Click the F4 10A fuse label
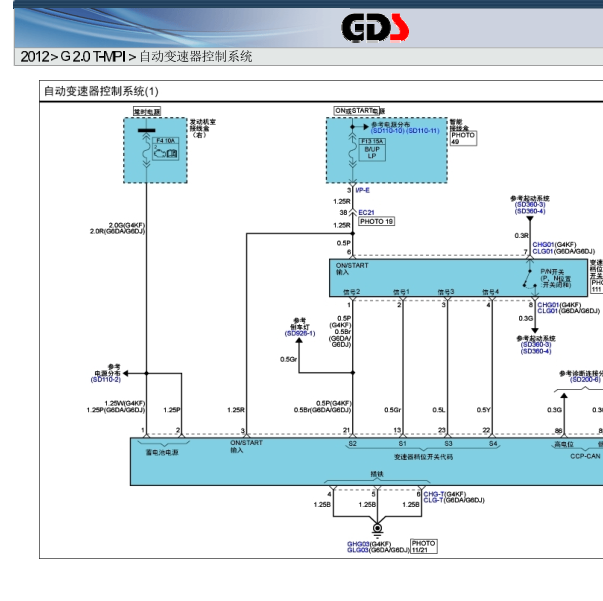The image size is (603, 601). click(x=166, y=141)
